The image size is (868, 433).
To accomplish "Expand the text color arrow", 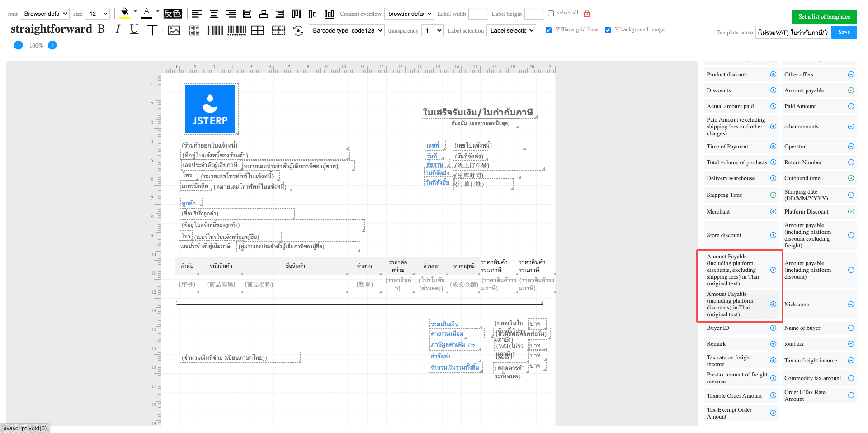I will tap(157, 12).
